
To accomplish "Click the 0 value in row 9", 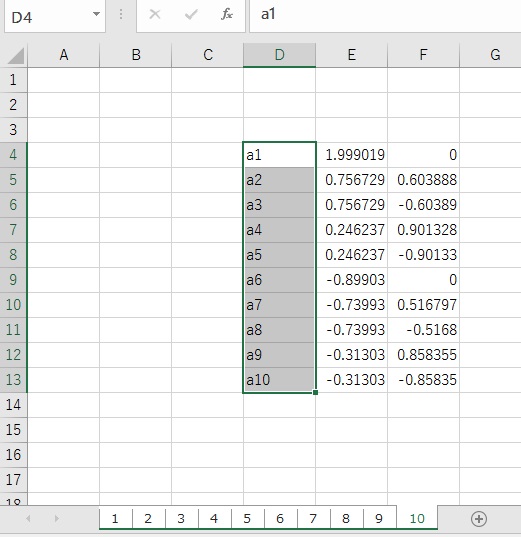I will 423,280.
